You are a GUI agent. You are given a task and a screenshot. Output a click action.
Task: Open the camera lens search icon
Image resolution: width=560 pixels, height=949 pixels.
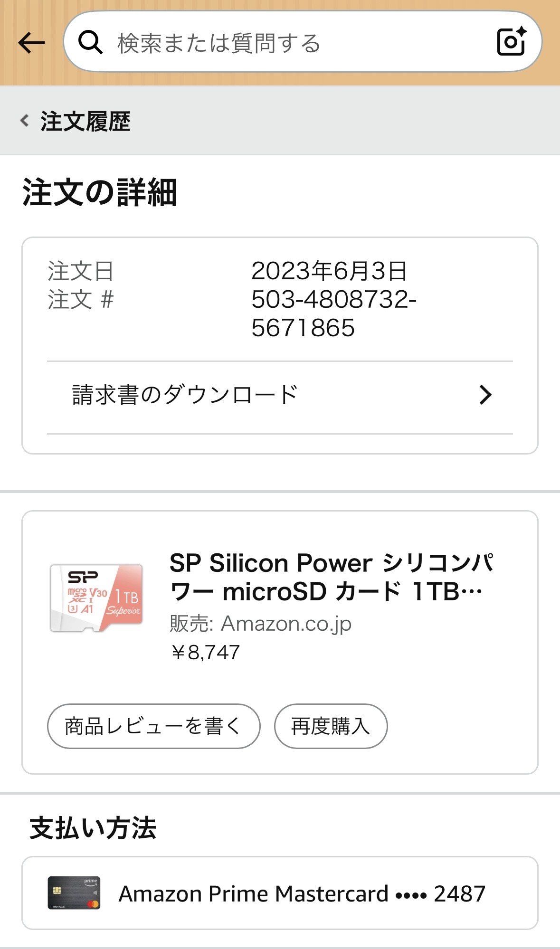coord(511,42)
